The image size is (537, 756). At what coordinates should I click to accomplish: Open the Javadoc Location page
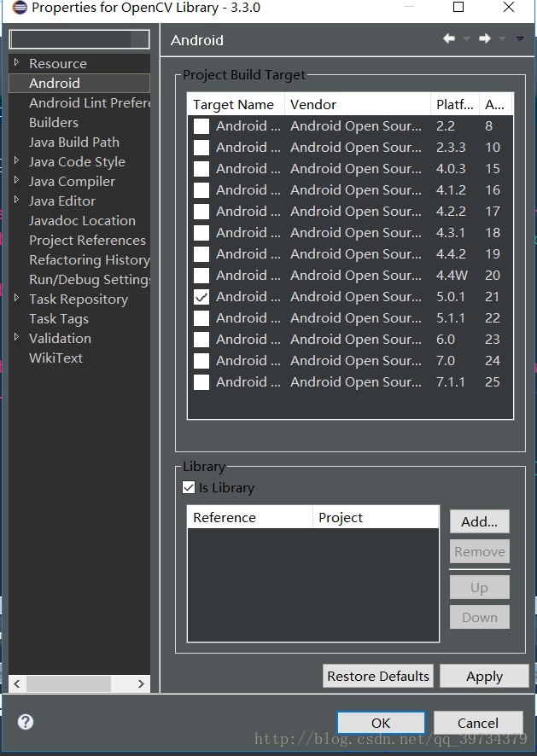82,221
